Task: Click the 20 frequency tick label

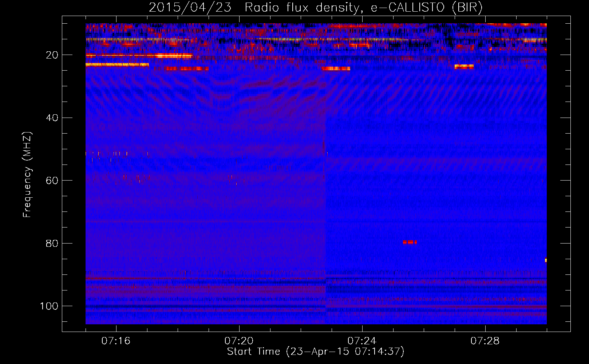Action: click(x=52, y=55)
